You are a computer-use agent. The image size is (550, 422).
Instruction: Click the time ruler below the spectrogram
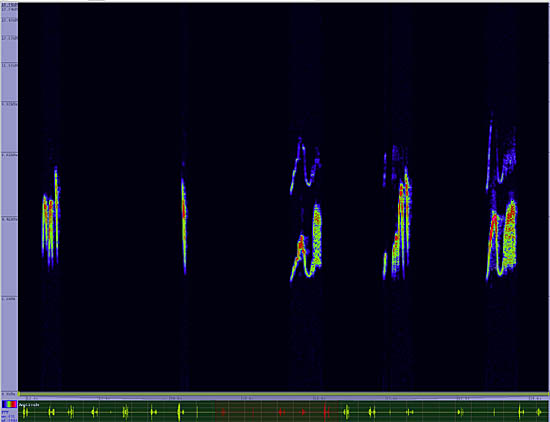pyautogui.click(x=283, y=398)
